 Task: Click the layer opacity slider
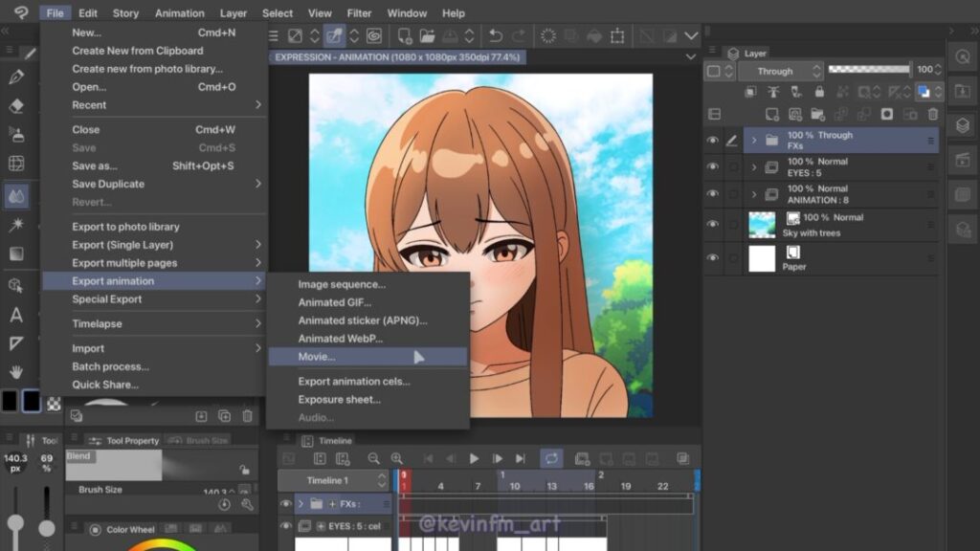click(868, 70)
